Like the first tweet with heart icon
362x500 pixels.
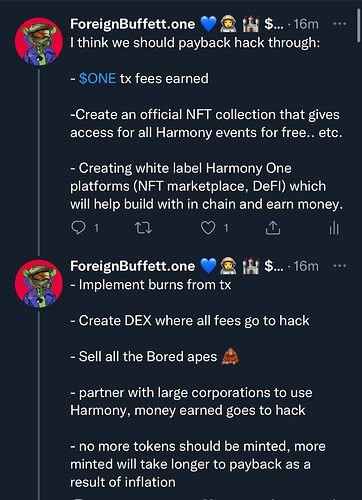[208, 228]
